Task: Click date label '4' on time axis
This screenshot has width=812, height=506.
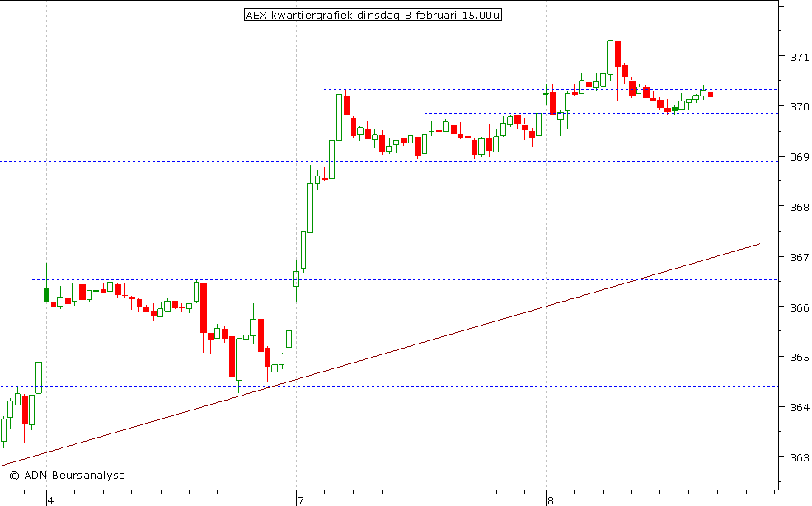Action: (x=50, y=500)
